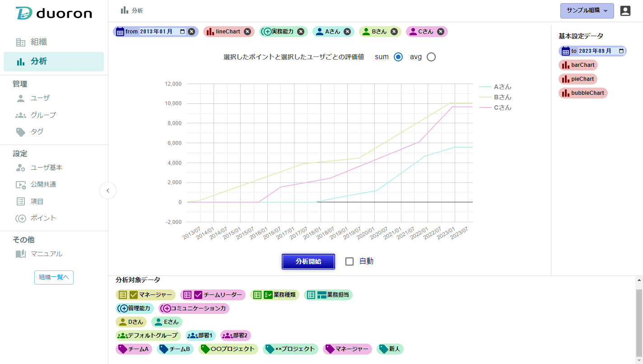Screen dimensions: 643x364
Task: Select the デフォルトグループ chip
Action: [148, 336]
